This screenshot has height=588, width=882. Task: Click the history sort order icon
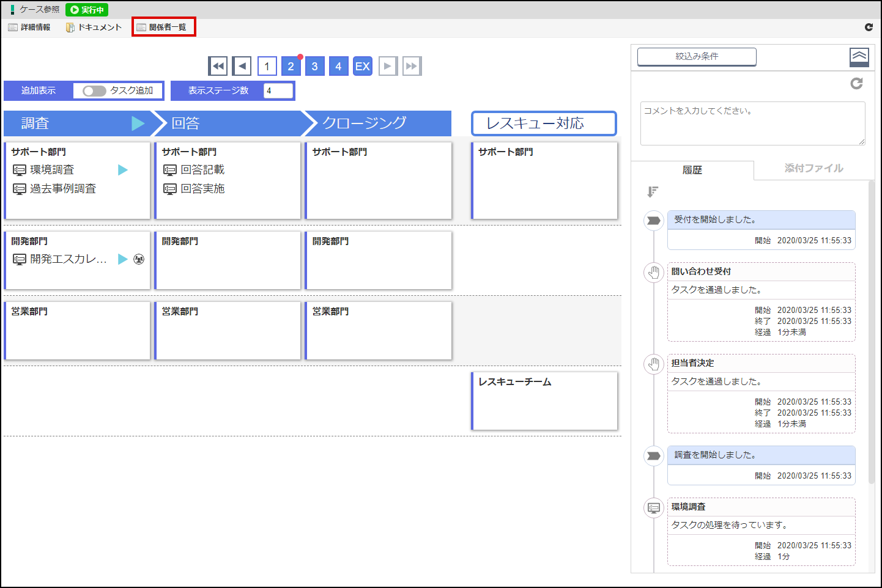point(653,192)
